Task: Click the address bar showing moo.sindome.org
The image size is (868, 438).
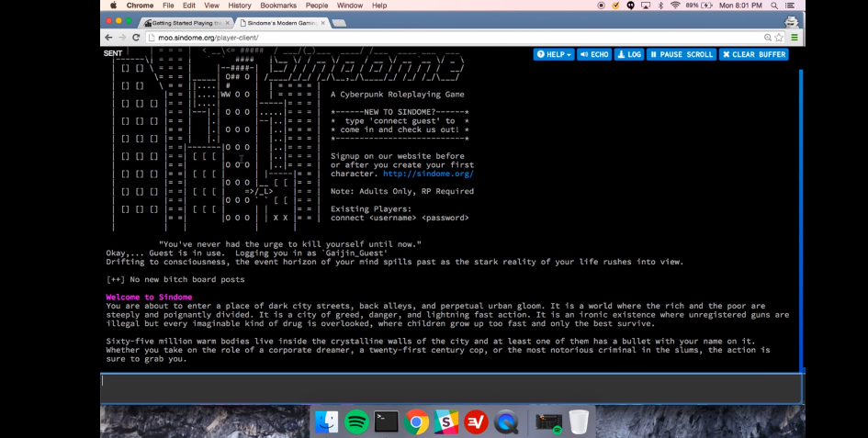Action: click(x=454, y=38)
